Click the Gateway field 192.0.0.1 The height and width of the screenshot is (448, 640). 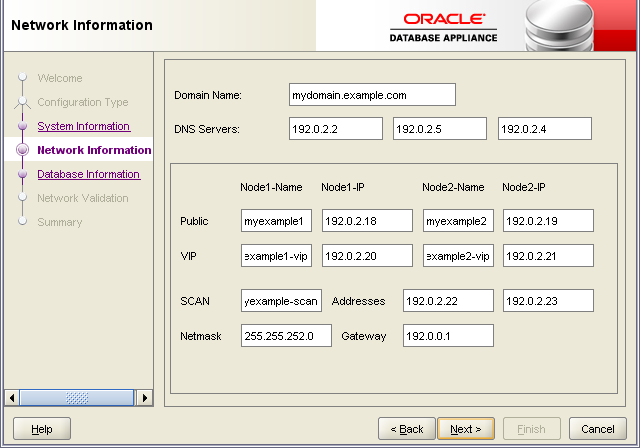(448, 336)
